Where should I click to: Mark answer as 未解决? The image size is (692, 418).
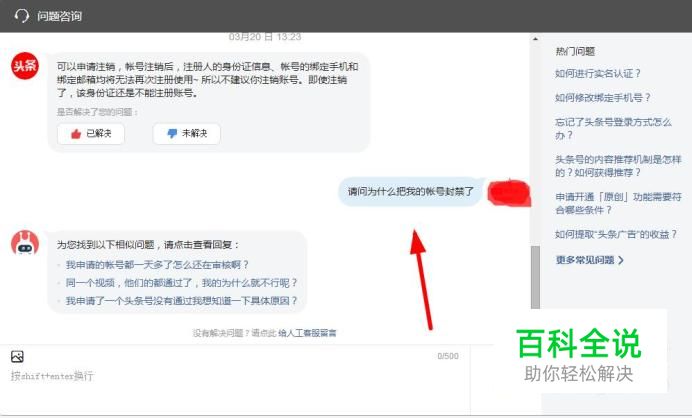187,133
